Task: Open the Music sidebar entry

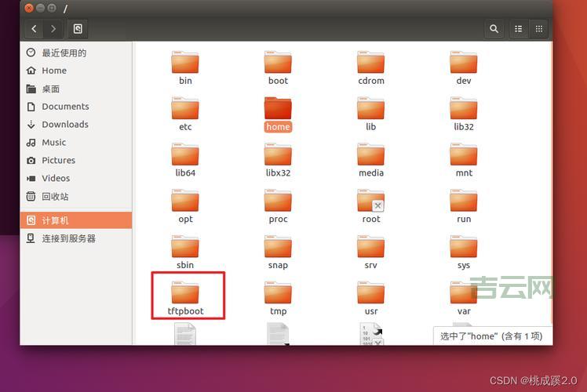Action: (53, 142)
